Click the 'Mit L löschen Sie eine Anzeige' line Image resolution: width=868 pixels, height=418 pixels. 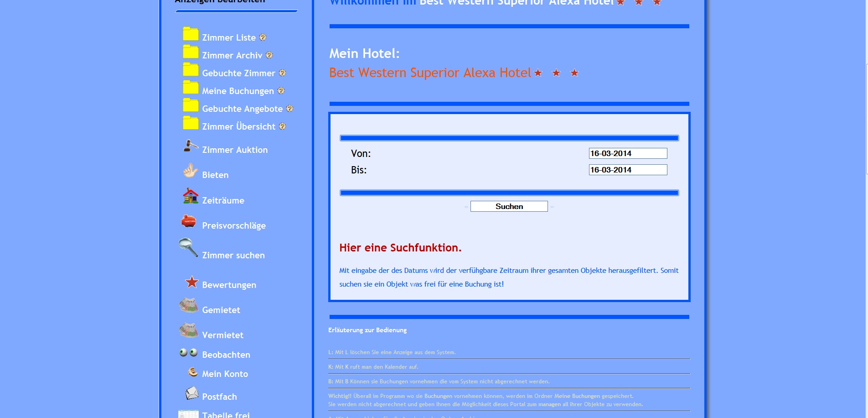(392, 352)
